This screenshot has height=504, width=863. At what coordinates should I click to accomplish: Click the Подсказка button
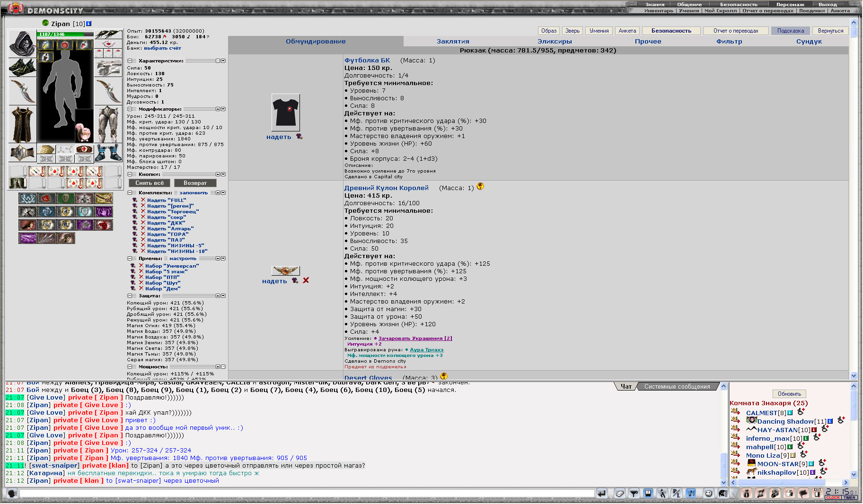(790, 31)
